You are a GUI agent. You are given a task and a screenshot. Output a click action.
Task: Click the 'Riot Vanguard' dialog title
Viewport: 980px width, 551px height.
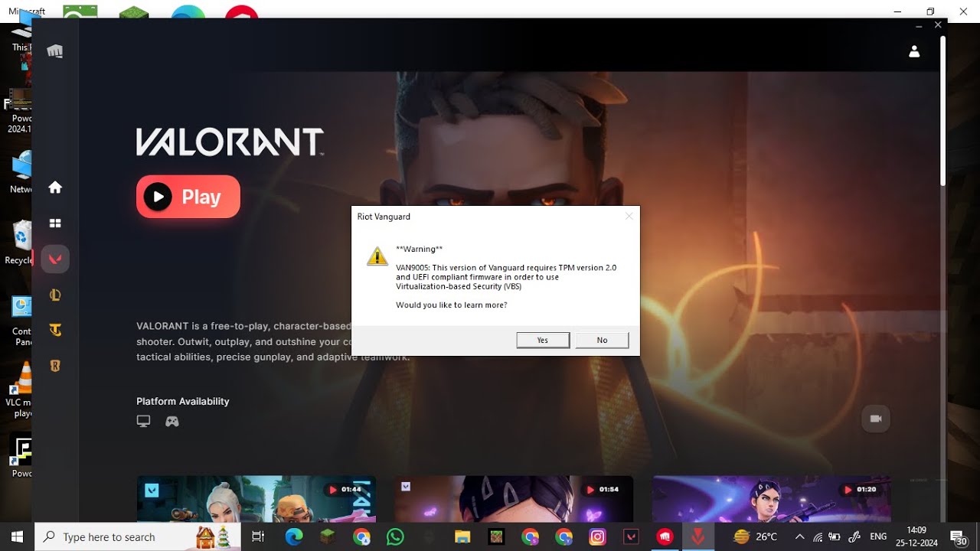coord(384,217)
